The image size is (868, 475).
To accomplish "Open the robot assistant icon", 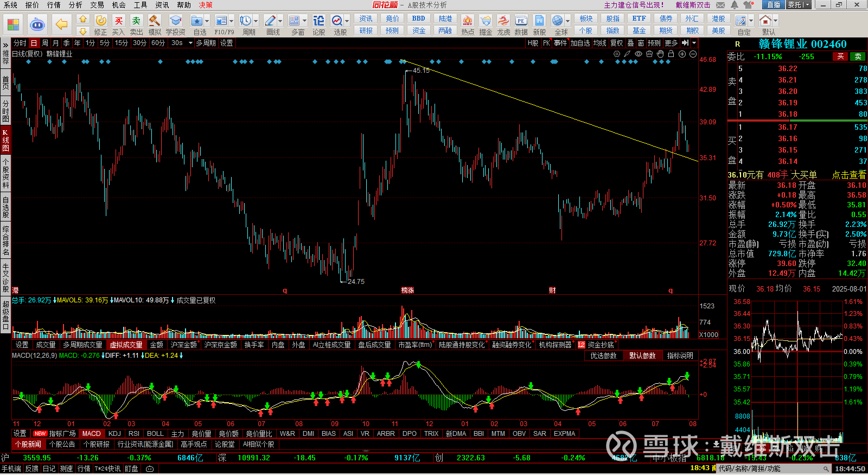I will 37,24.
